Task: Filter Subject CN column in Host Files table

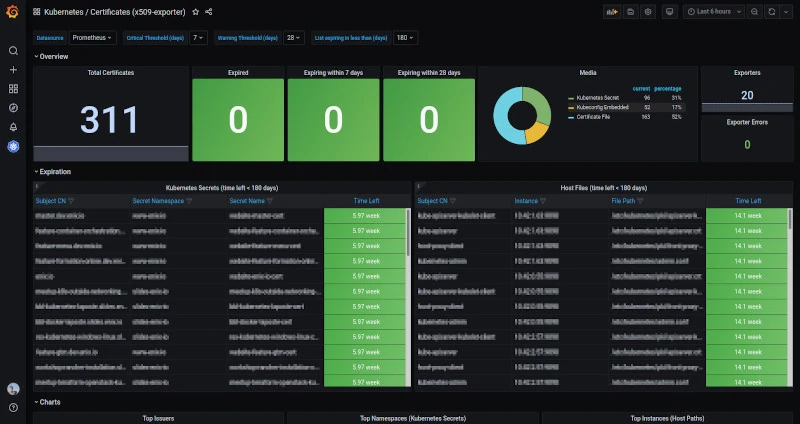Action: (453, 201)
